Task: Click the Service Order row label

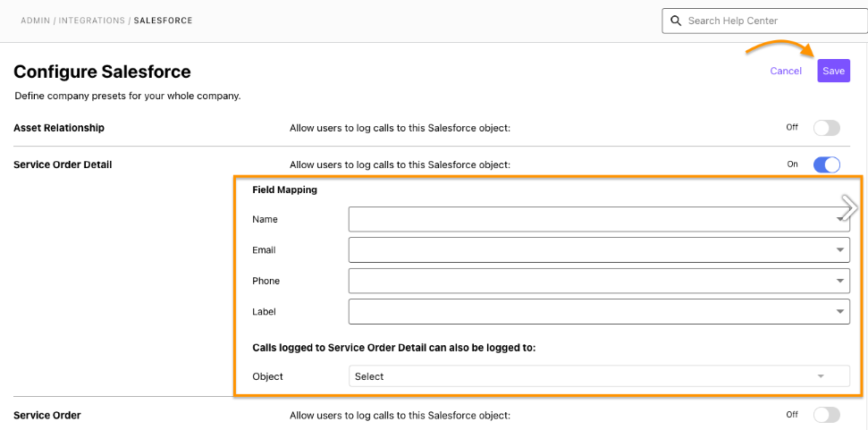Action: tap(47, 415)
